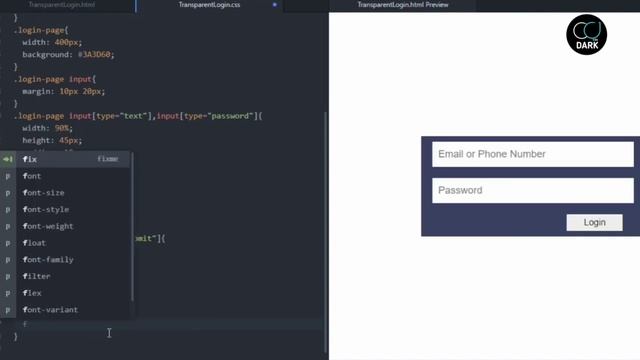Click the Login button in preview

[594, 222]
